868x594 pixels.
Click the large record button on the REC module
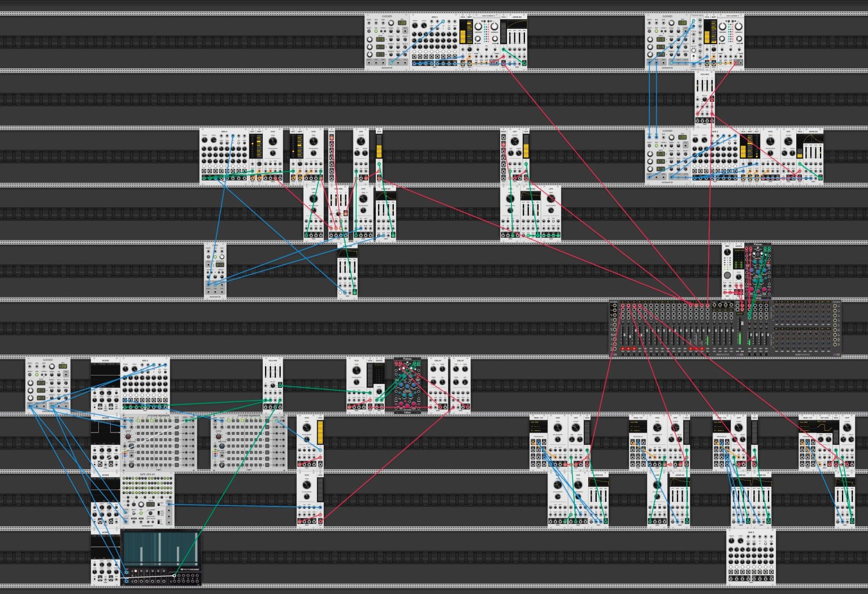pos(727,275)
